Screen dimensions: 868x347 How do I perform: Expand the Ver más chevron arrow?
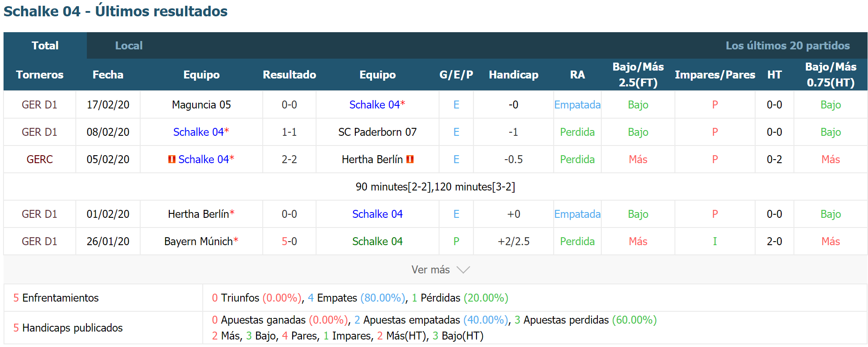click(463, 270)
